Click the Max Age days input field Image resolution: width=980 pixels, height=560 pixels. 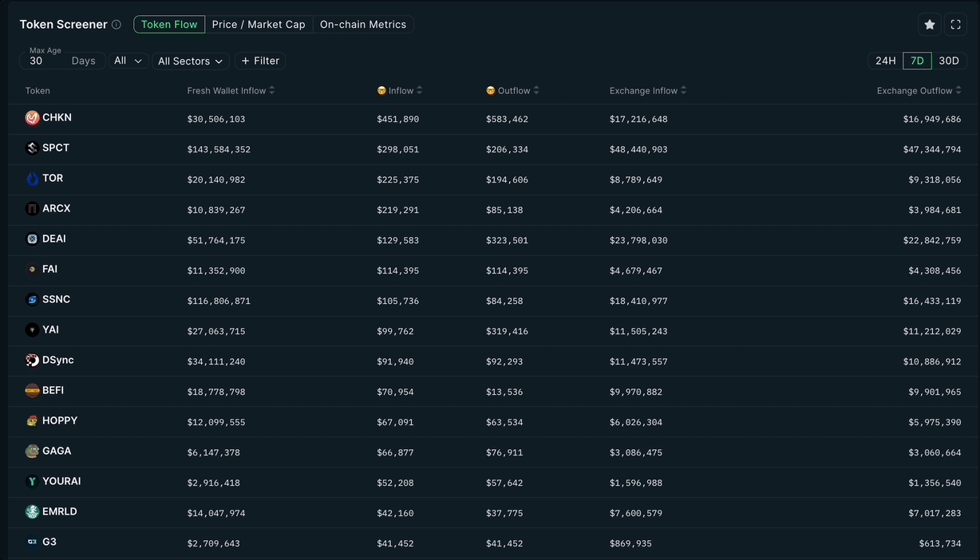pos(48,61)
